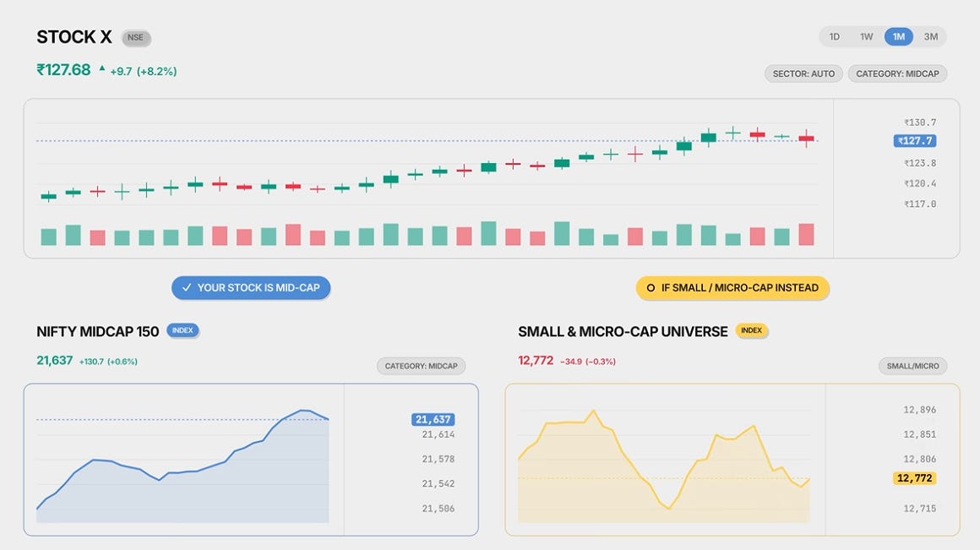Viewport: 980px width, 550px height.
Task: Click the 21,542 axis label
Action: [x=438, y=484]
